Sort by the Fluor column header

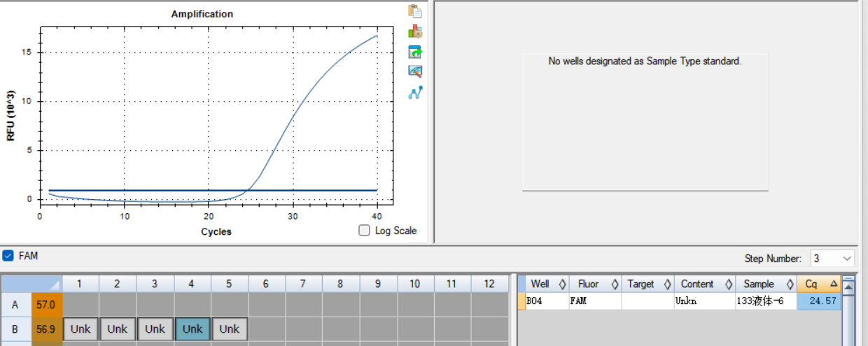coord(596,284)
